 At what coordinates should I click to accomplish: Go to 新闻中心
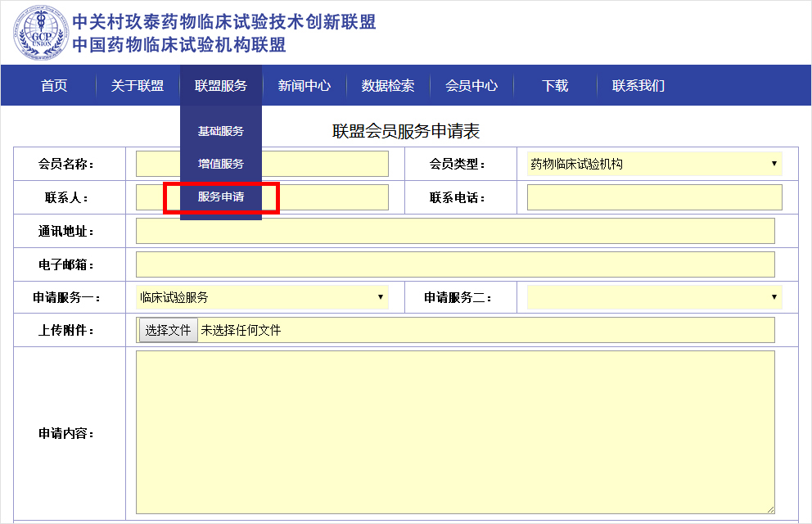click(304, 85)
